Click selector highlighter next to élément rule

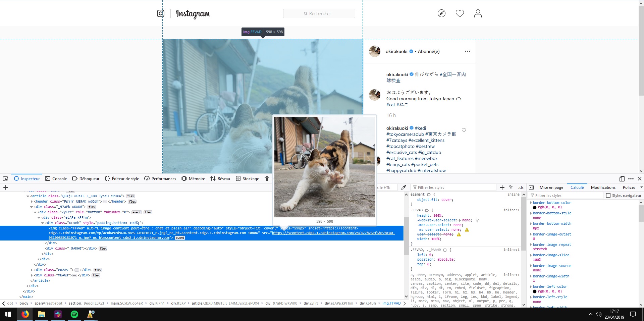(429, 195)
